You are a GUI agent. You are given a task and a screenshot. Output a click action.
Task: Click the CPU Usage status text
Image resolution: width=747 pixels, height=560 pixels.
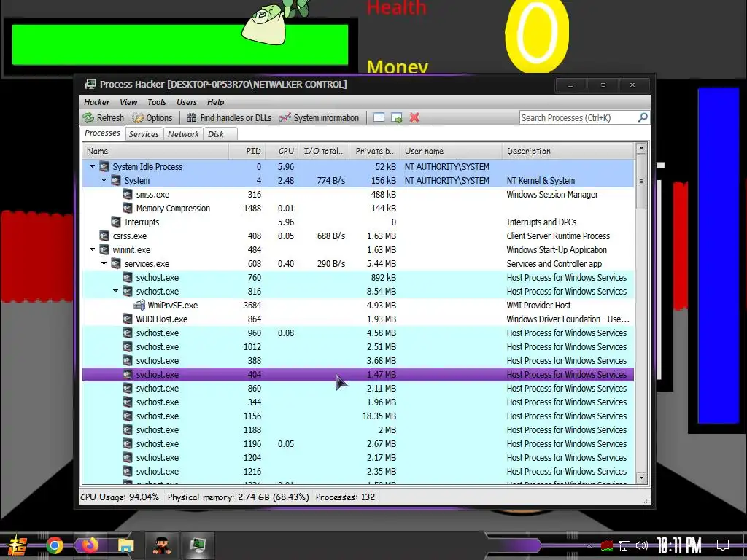(120, 497)
